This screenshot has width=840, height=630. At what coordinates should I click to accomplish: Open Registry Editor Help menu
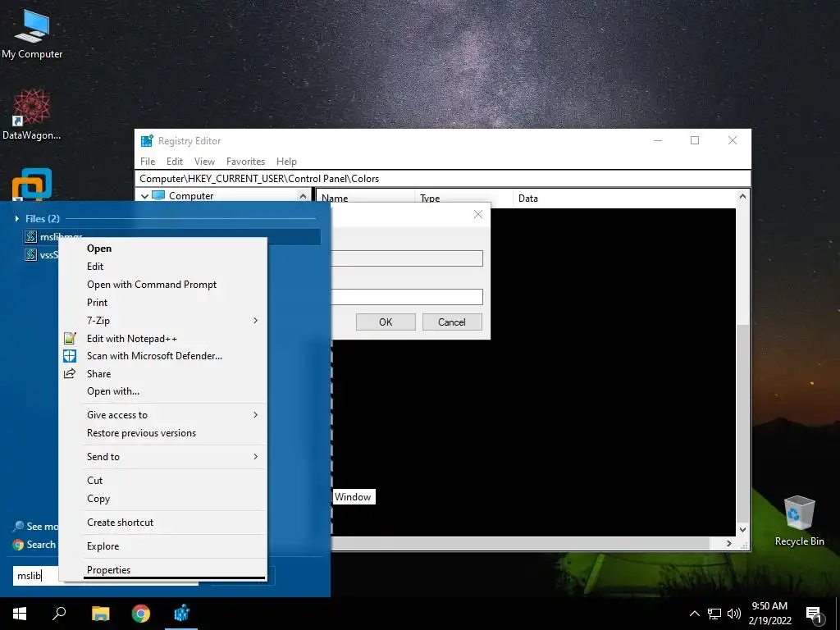286,162
